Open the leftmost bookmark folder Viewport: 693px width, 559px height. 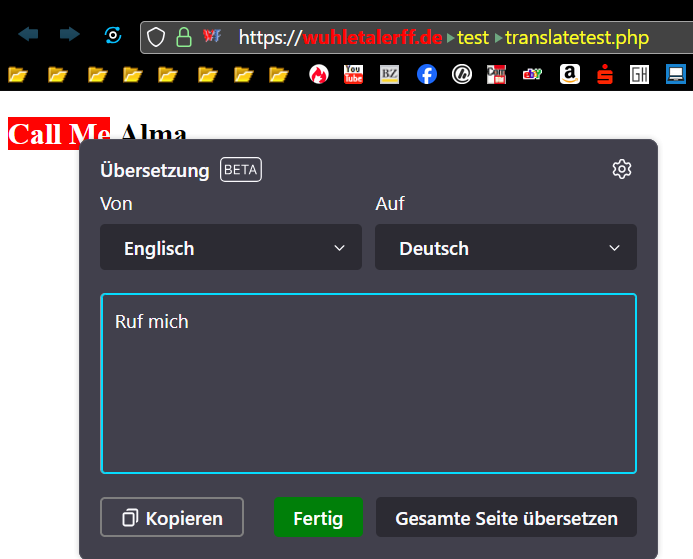click(x=18, y=75)
